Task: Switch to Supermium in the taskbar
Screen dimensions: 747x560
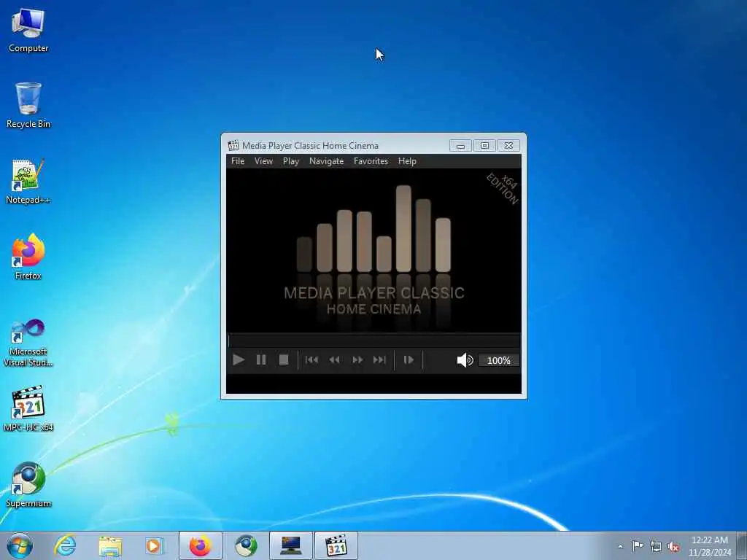Action: click(x=246, y=545)
